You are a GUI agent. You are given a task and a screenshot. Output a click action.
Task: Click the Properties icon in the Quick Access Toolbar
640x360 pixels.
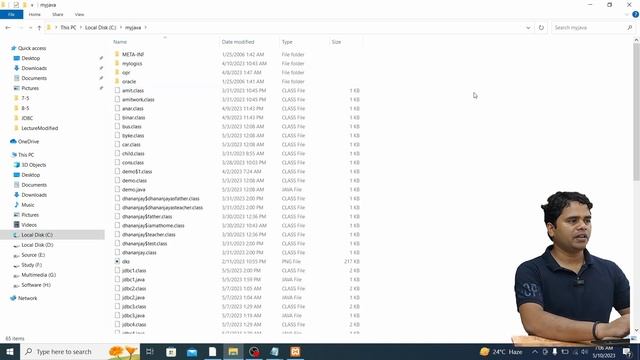[16, 5]
